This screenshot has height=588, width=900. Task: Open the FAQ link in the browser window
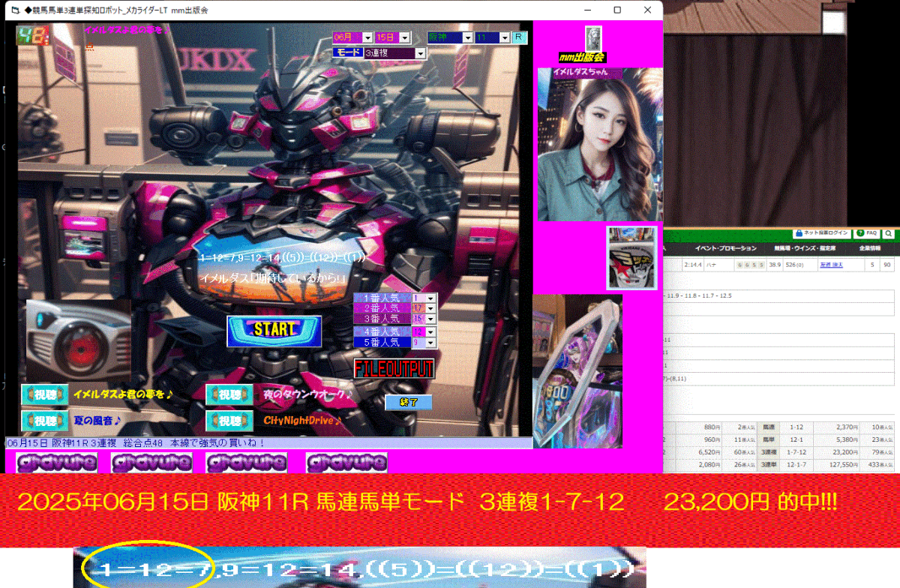pyautogui.click(x=866, y=233)
